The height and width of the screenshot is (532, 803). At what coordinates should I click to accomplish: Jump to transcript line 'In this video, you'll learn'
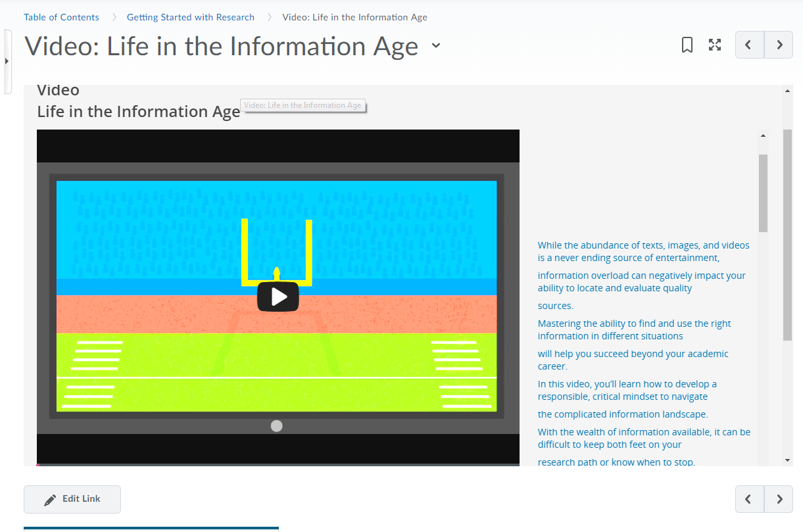pyautogui.click(x=627, y=390)
